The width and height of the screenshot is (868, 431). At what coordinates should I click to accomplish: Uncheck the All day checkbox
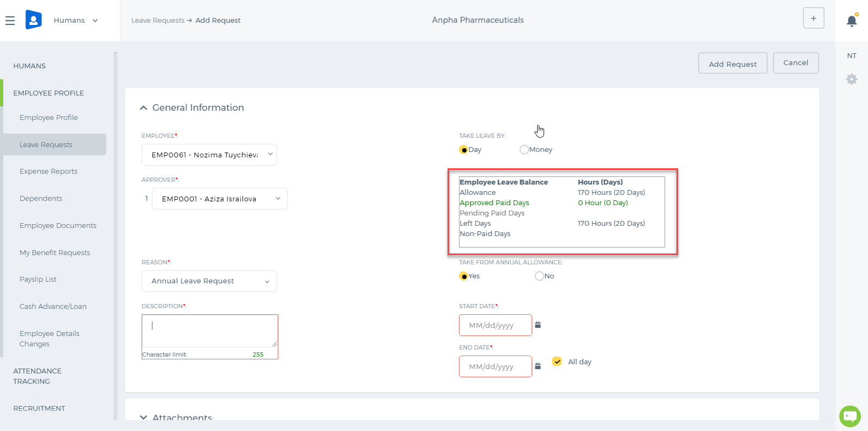tap(557, 362)
